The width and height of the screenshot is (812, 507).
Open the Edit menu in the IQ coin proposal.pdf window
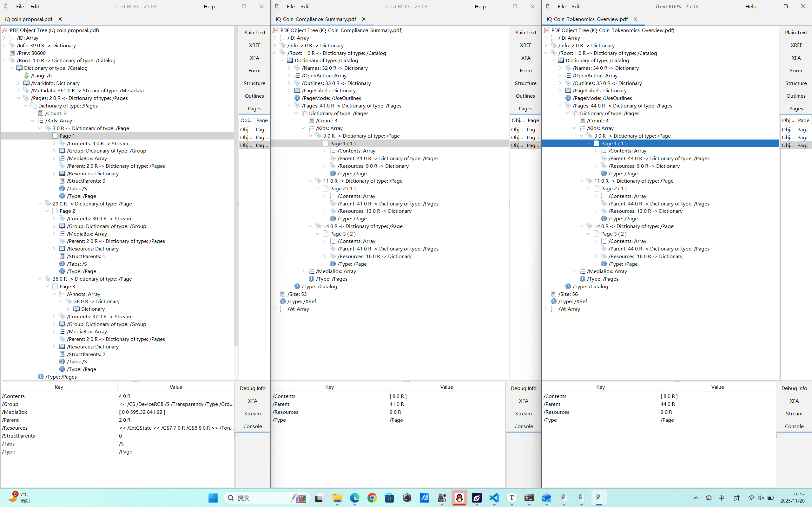[35, 6]
